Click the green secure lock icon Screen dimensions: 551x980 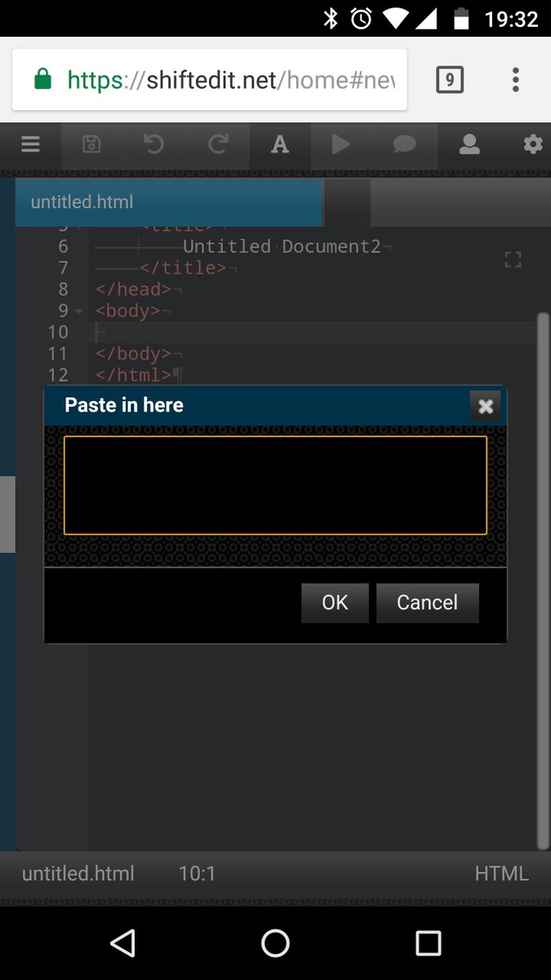tap(42, 79)
